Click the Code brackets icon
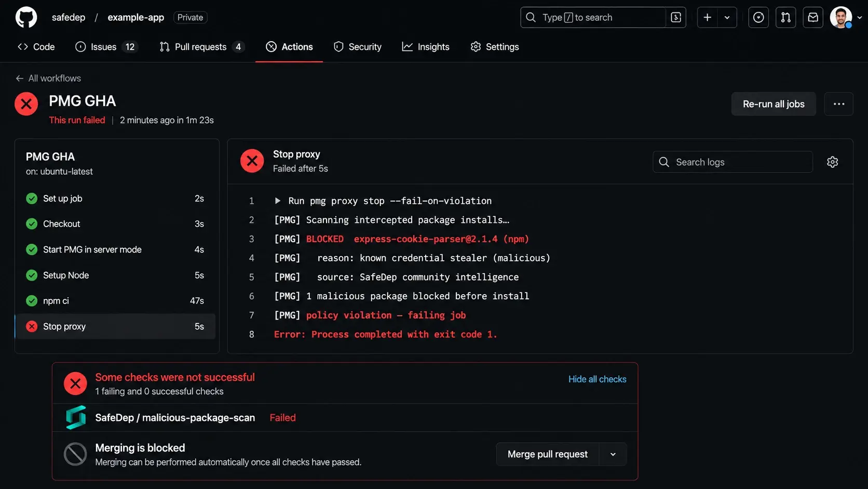This screenshot has height=489, width=868. point(23,47)
